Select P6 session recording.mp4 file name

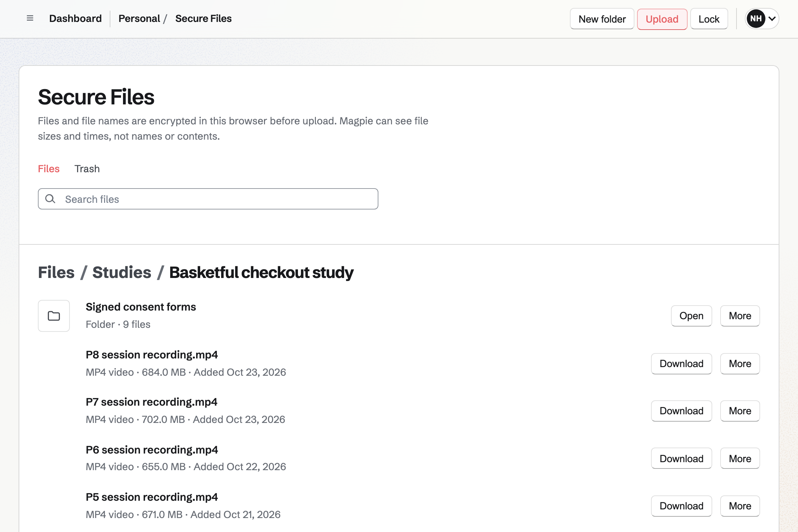[x=152, y=450]
